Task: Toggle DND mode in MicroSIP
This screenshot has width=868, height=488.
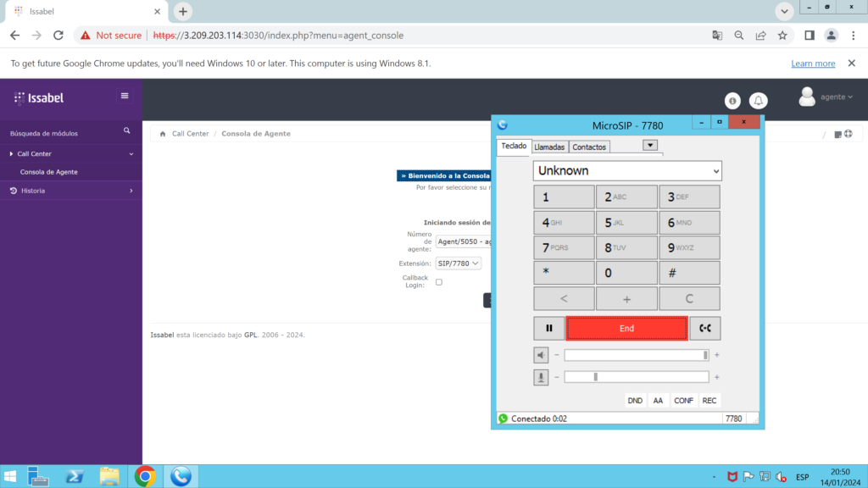Action: tap(635, 401)
